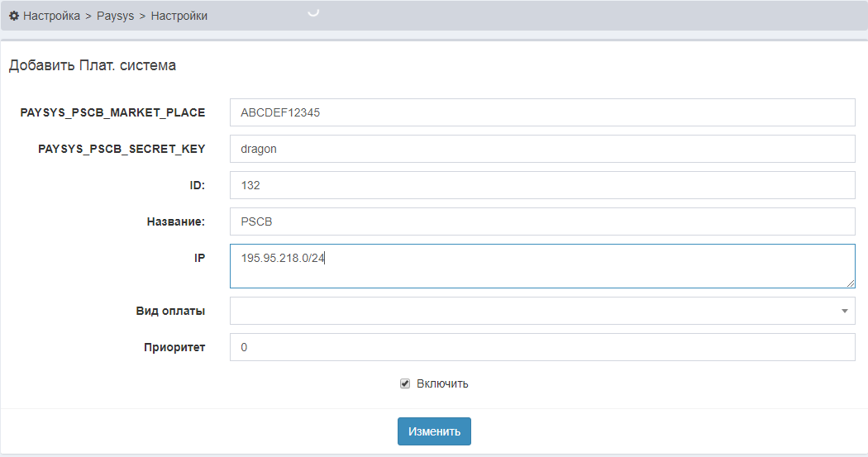Image resolution: width=868 pixels, height=457 pixels.
Task: Focus the Приоритет input field
Action: [x=541, y=348]
